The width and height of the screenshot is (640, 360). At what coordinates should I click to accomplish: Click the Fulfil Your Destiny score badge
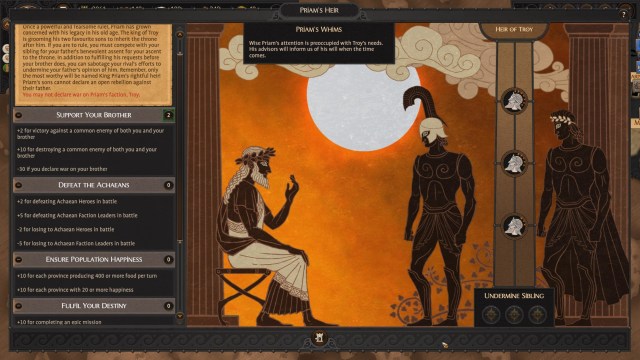point(168,306)
